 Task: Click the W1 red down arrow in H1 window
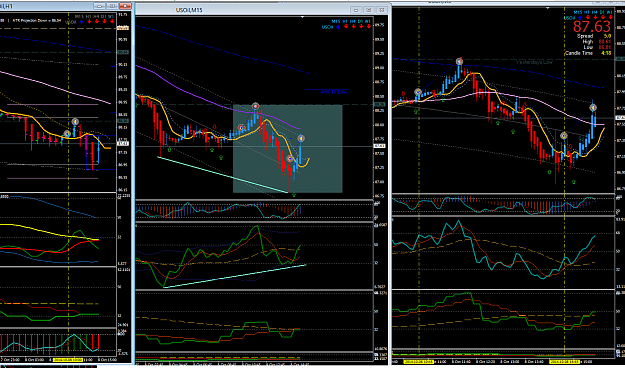[112, 21]
